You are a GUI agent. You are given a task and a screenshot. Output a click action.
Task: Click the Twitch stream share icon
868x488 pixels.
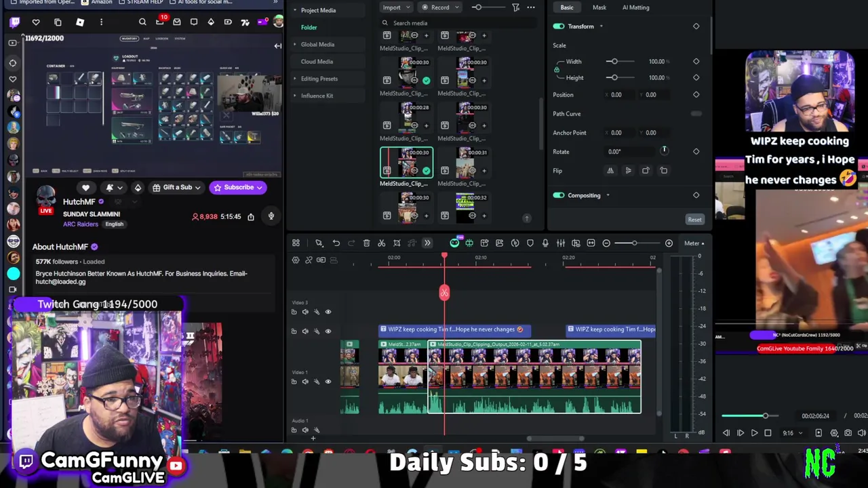[x=250, y=217]
